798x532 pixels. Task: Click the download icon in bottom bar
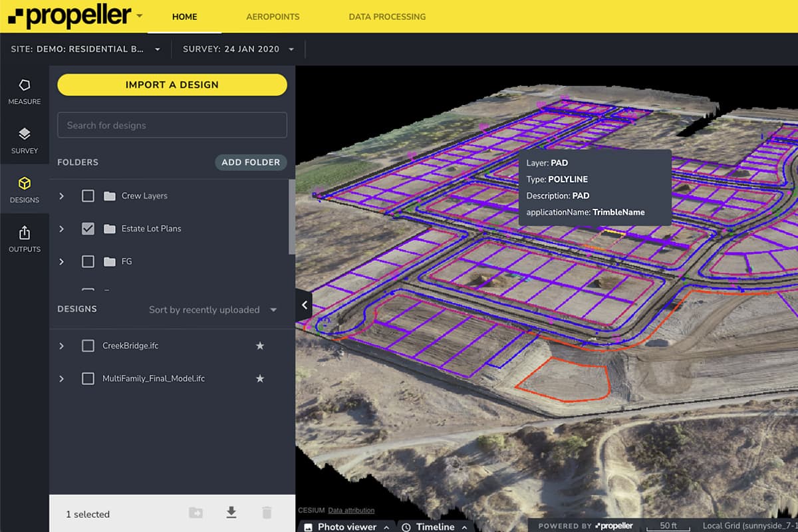pos(231,512)
